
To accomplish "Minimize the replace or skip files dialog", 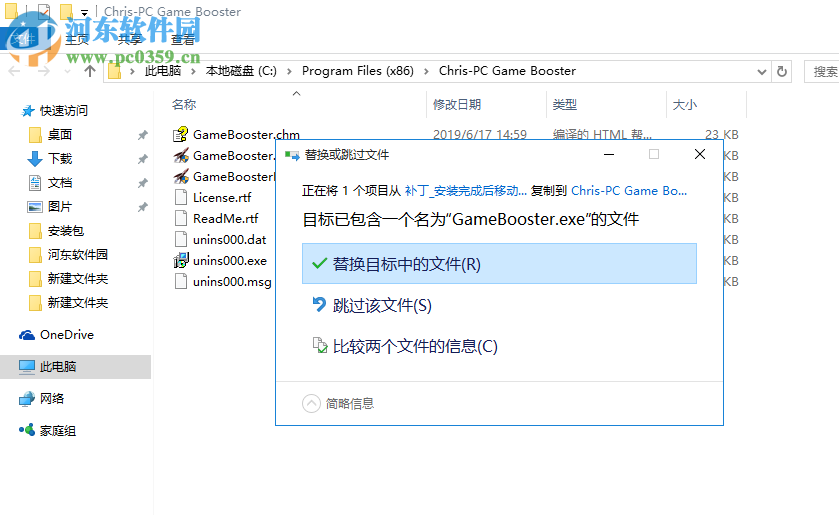I will pos(608,154).
